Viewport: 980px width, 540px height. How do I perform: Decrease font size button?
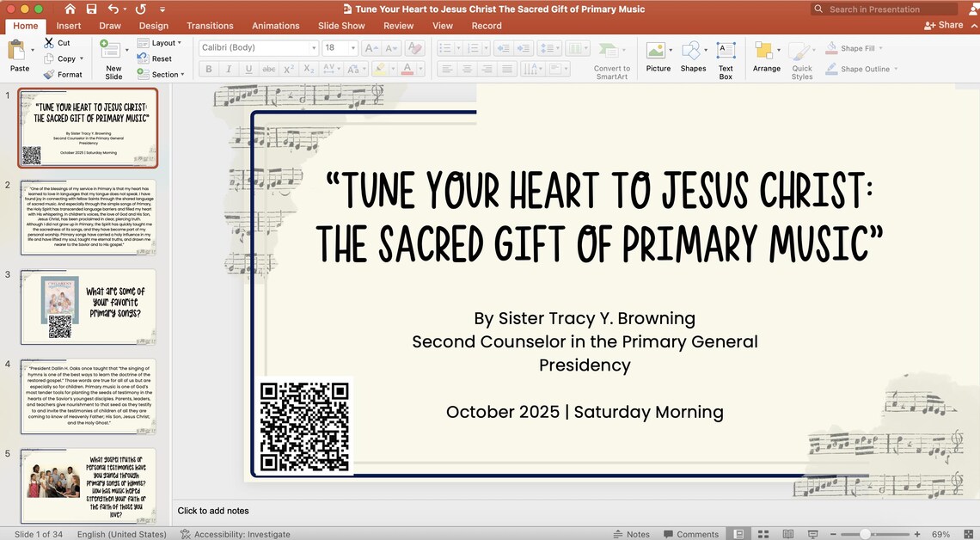390,48
